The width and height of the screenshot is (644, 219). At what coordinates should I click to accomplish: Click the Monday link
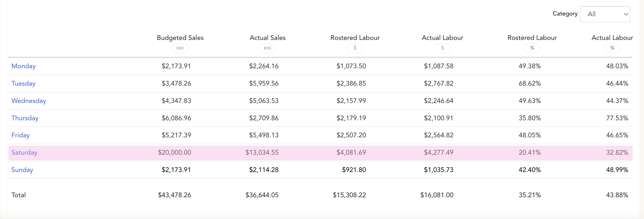(24, 66)
